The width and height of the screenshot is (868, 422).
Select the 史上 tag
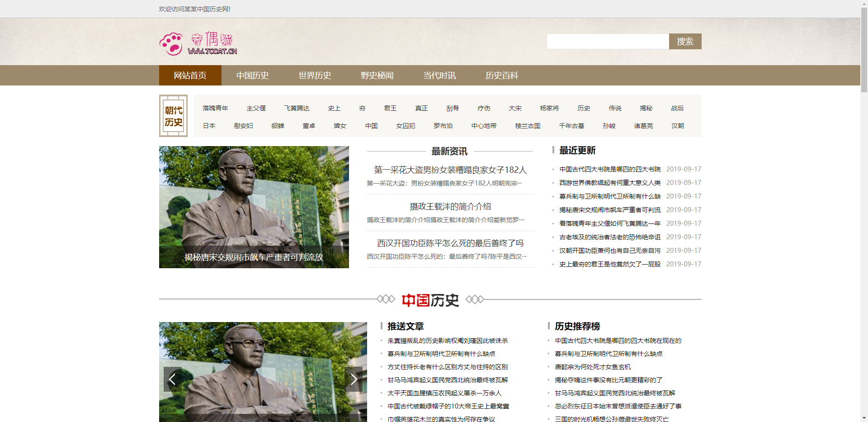click(335, 108)
